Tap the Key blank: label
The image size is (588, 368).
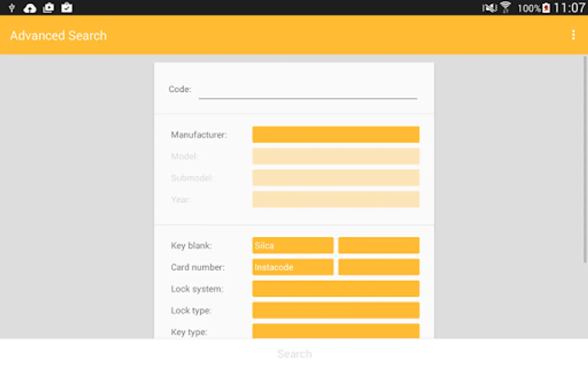tap(191, 245)
